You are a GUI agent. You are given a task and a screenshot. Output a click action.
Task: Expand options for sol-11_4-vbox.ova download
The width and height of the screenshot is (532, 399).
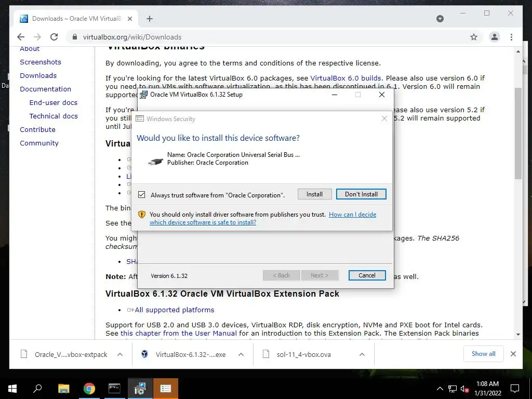point(362,354)
